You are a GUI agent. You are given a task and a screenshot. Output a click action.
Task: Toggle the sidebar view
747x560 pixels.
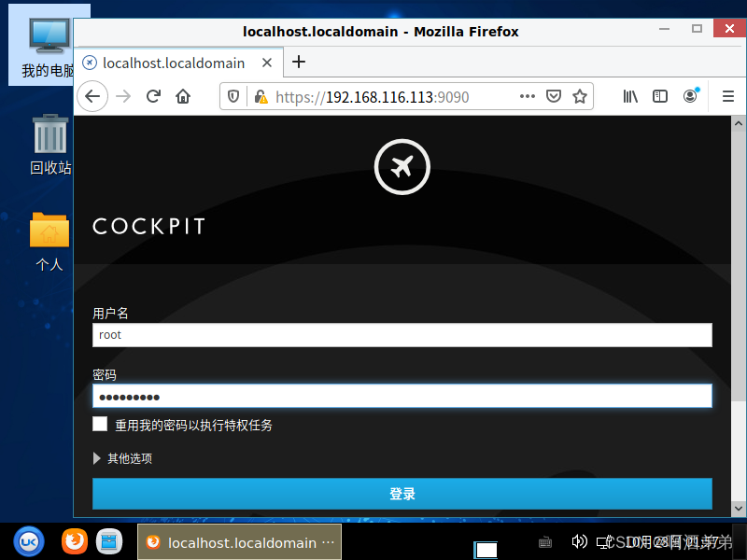click(660, 97)
